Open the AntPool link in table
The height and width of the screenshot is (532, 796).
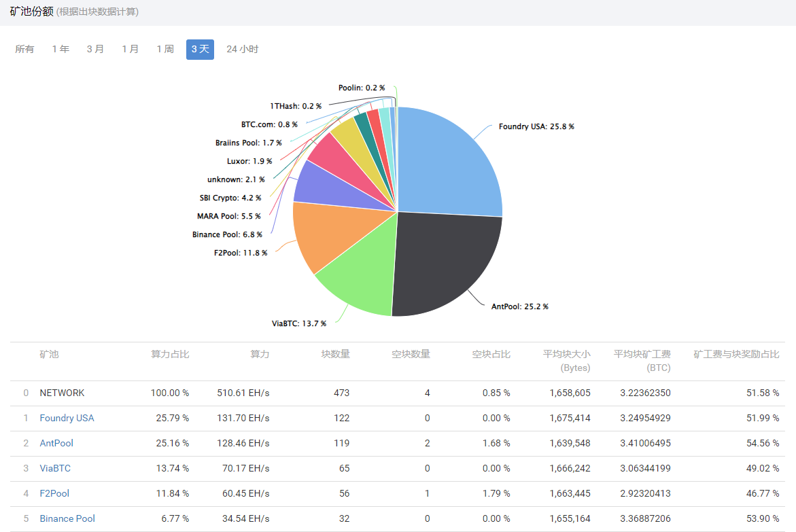(x=56, y=443)
